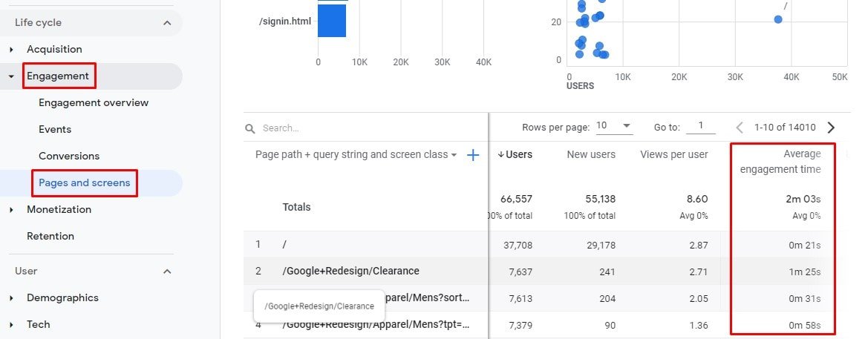Open the Conversions report

[x=69, y=156]
